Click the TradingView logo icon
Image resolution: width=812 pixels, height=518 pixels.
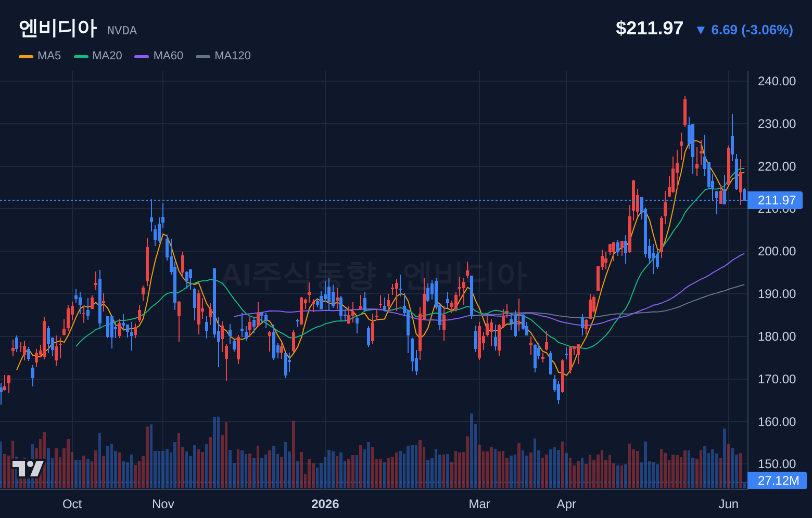coord(28,469)
